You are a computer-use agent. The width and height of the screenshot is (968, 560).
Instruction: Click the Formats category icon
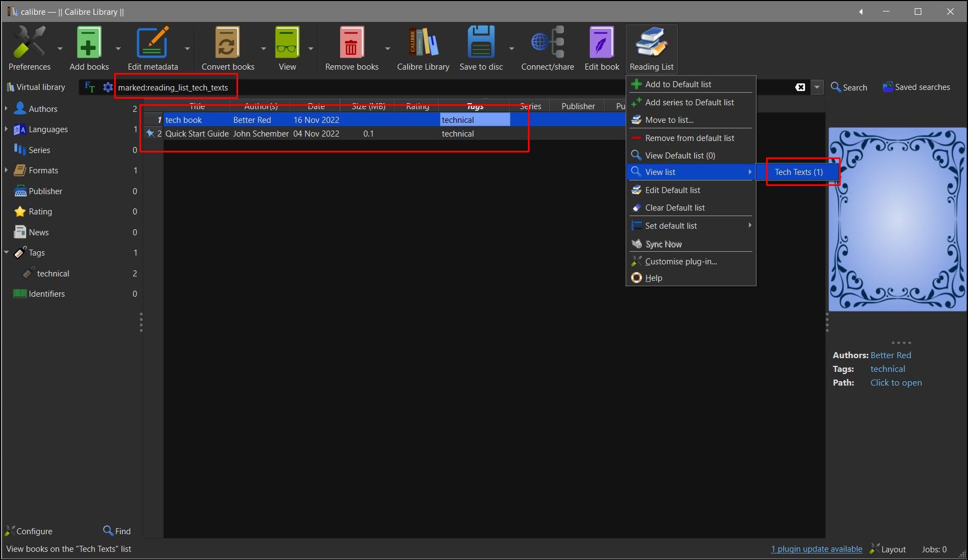click(20, 171)
